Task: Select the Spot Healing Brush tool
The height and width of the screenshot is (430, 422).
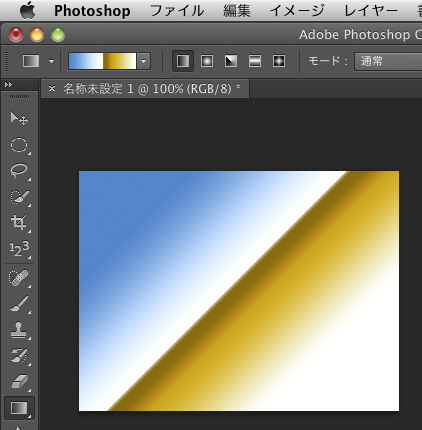Action: pos(19,278)
